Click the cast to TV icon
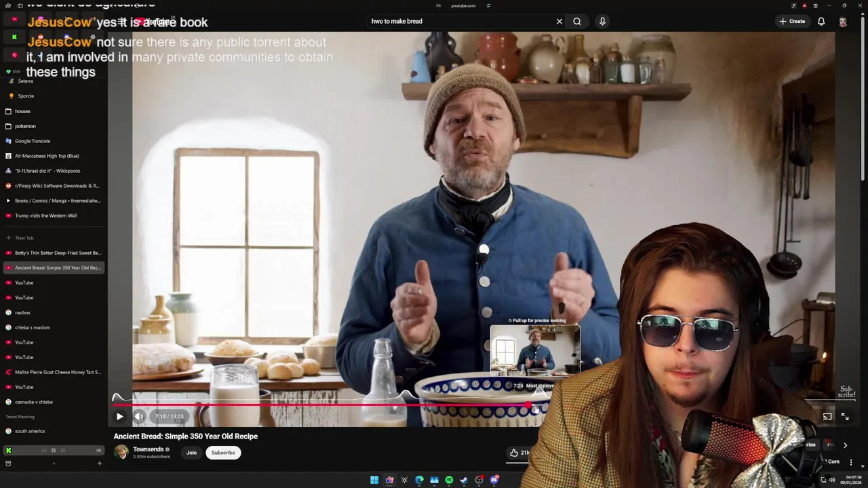The height and width of the screenshot is (488, 868). coord(827,416)
